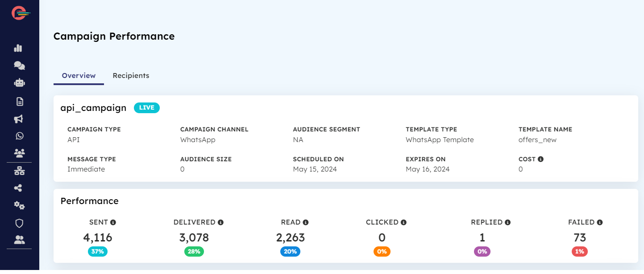Open the analytics bar chart sidebar icon
The image size is (644, 274).
coord(18,48)
